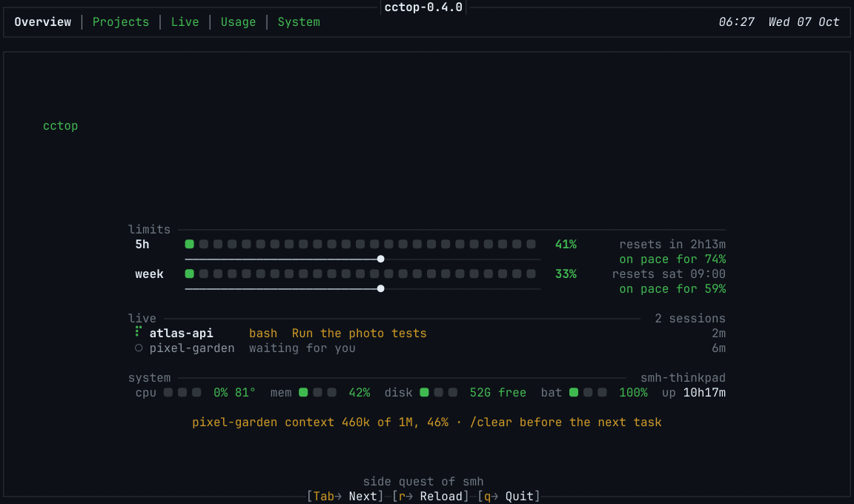Screen dimensions: 854x504
Task: Select the atlas-api session row
Action: click(x=430, y=333)
